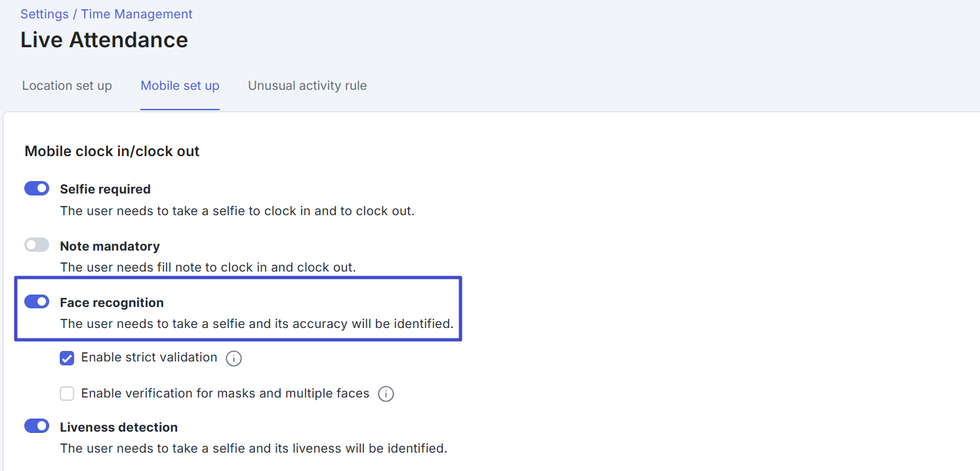Check the masks and multiple faces verification box

click(67, 394)
